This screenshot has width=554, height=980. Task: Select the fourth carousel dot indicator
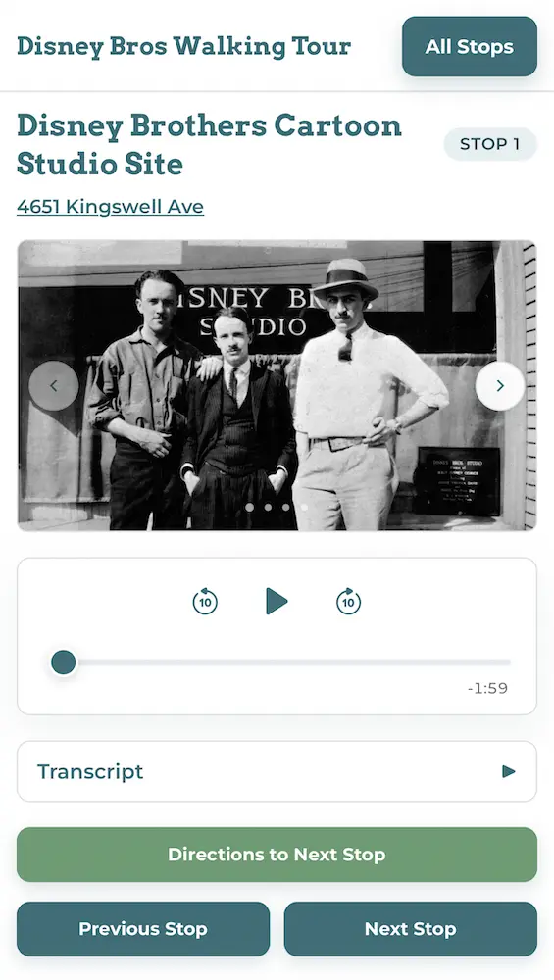(304, 507)
